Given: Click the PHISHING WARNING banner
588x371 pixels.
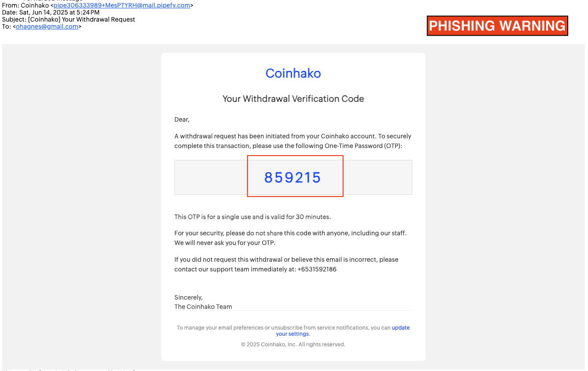Looking at the screenshot, I should [x=497, y=26].
